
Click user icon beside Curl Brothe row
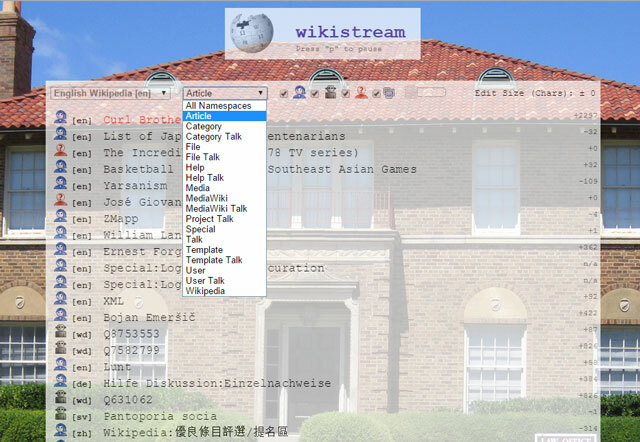click(60, 117)
